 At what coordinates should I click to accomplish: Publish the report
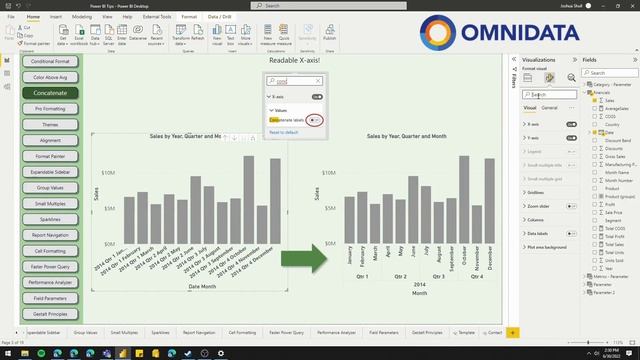[x=329, y=33]
